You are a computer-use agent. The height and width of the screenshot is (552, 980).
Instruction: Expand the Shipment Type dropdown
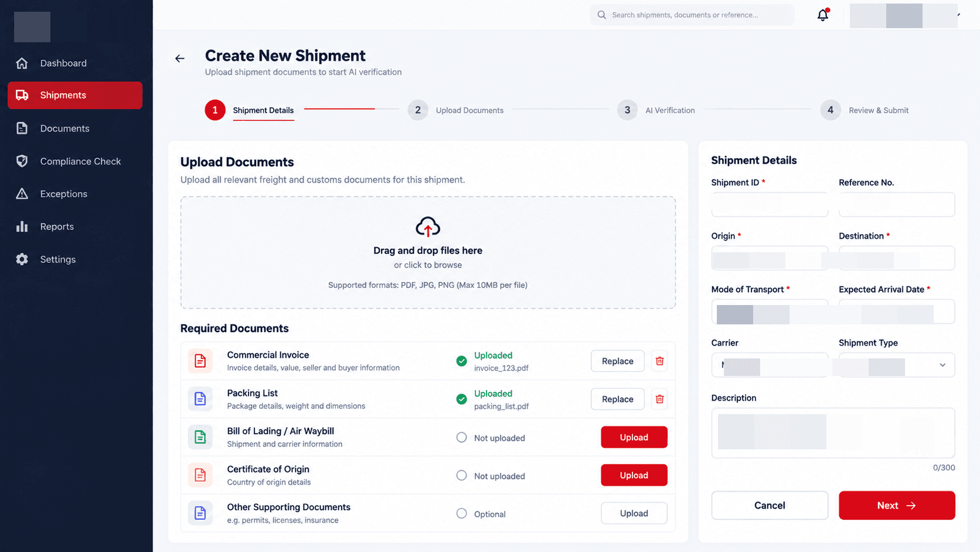[897, 365]
